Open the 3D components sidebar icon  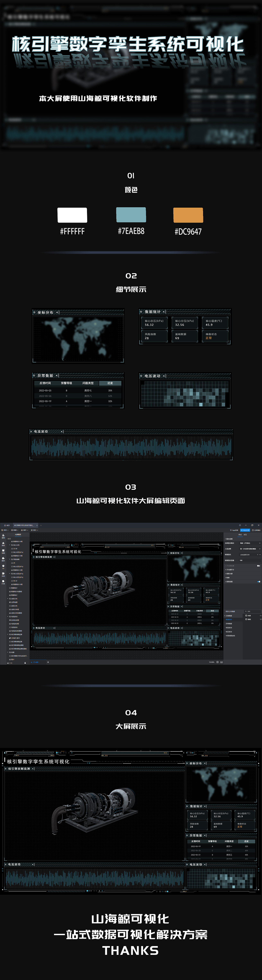[x=3, y=567]
